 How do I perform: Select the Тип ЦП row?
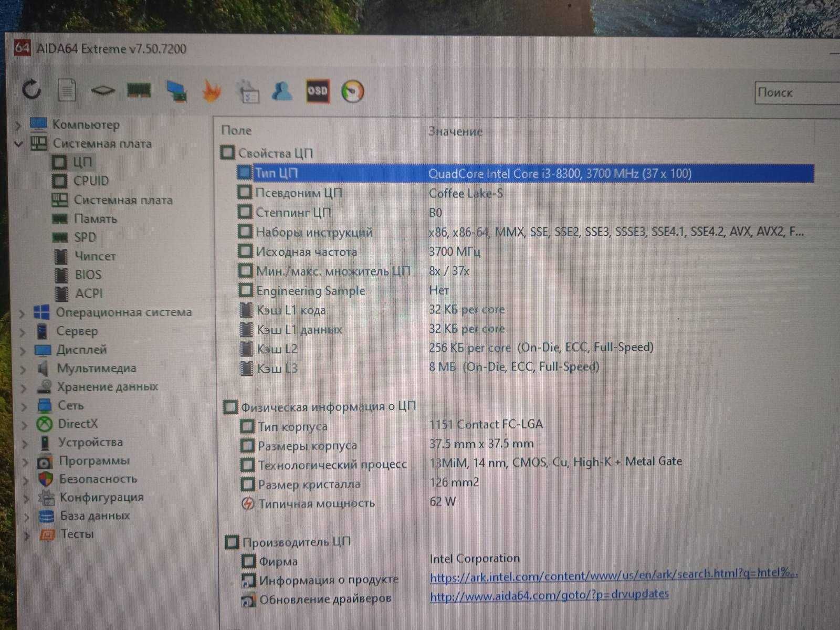pyautogui.click(x=525, y=173)
